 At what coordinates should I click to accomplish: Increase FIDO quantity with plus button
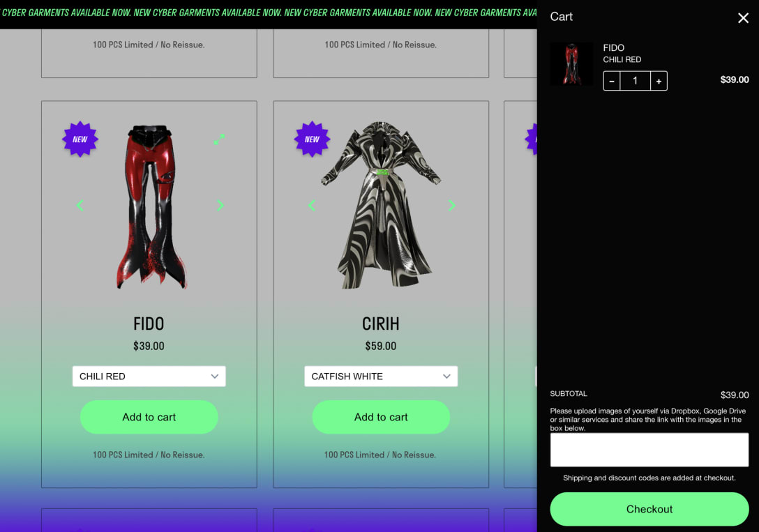click(659, 81)
